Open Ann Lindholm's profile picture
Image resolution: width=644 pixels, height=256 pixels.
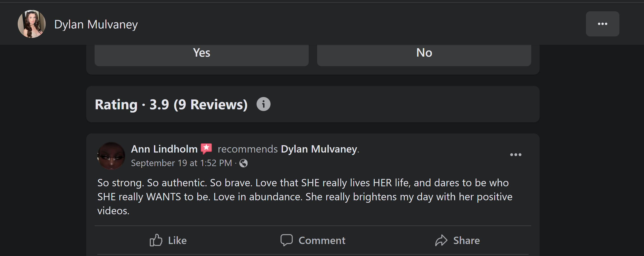pos(111,156)
